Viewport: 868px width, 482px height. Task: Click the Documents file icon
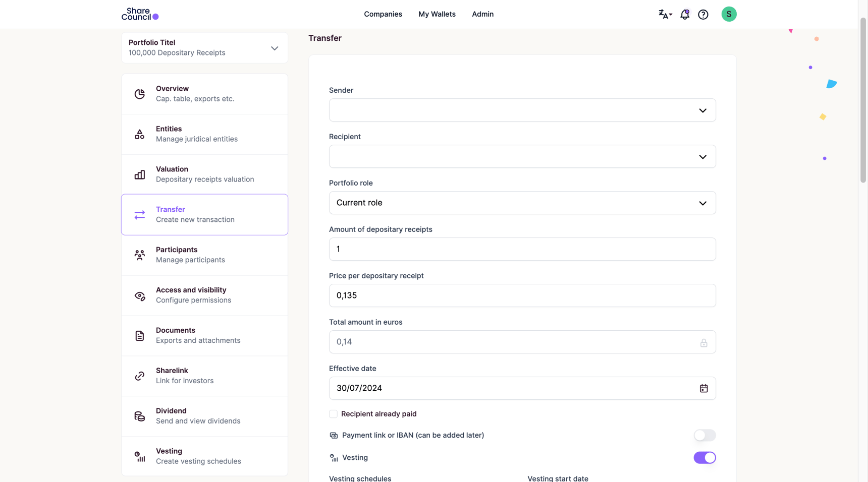coord(140,336)
